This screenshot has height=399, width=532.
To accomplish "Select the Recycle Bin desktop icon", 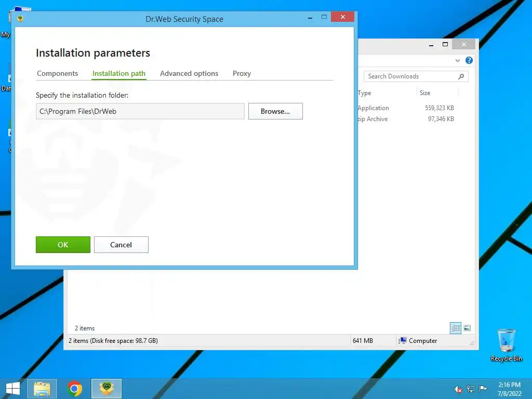I will 506,345.
